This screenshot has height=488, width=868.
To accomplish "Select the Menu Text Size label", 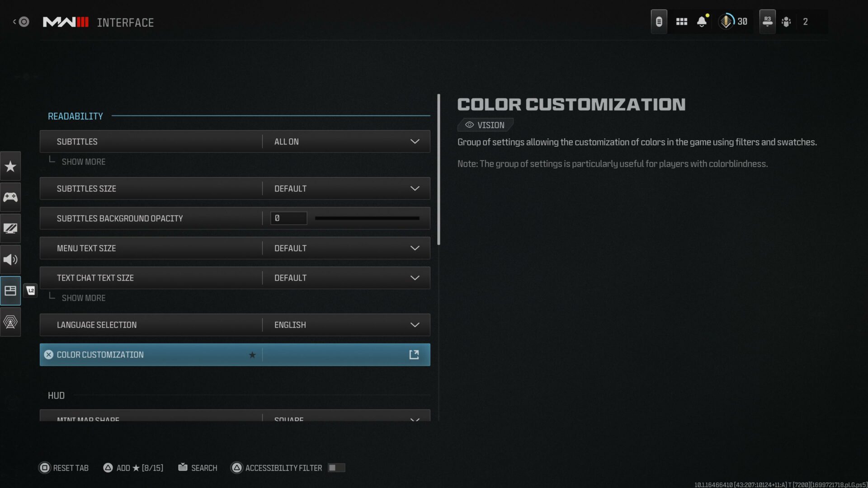I will [x=86, y=248].
